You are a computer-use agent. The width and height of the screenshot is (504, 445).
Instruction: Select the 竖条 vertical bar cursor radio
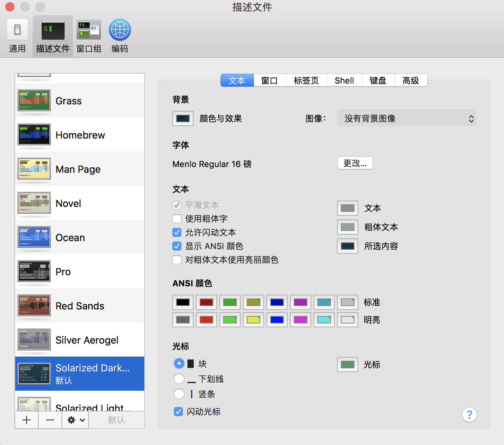click(x=179, y=394)
